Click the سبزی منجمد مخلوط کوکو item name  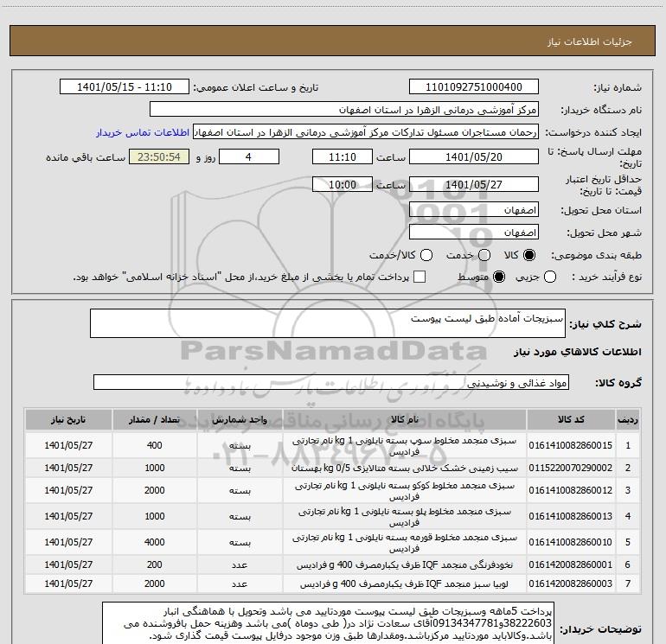405,491
